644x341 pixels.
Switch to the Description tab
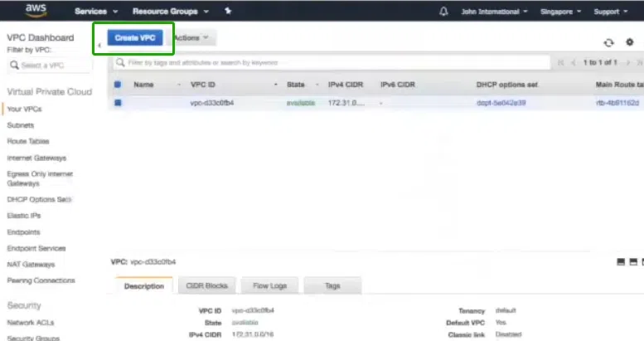pyautogui.click(x=143, y=286)
